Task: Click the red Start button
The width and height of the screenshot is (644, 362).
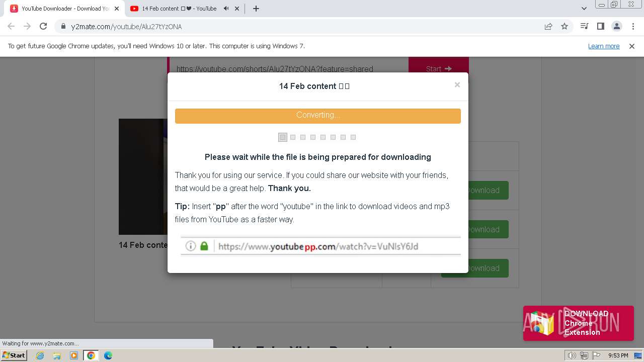Action: point(439,65)
